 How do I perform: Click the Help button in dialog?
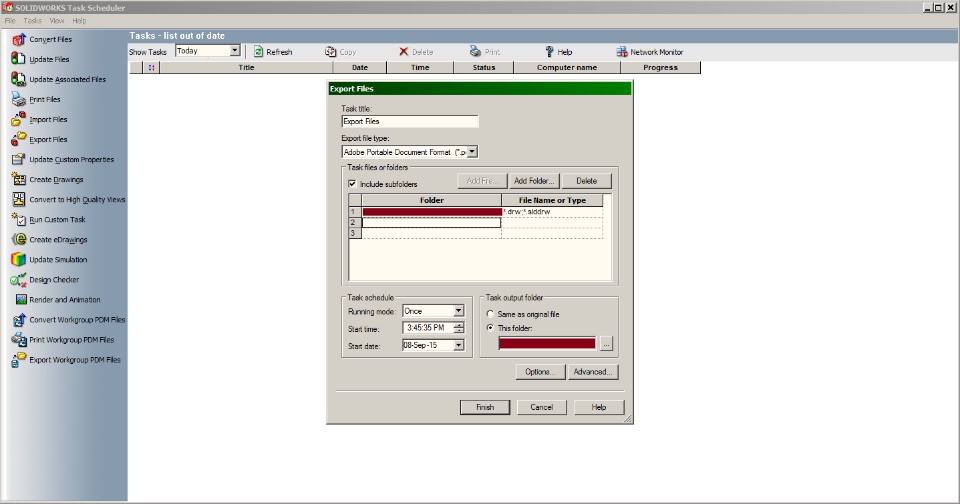tap(599, 407)
